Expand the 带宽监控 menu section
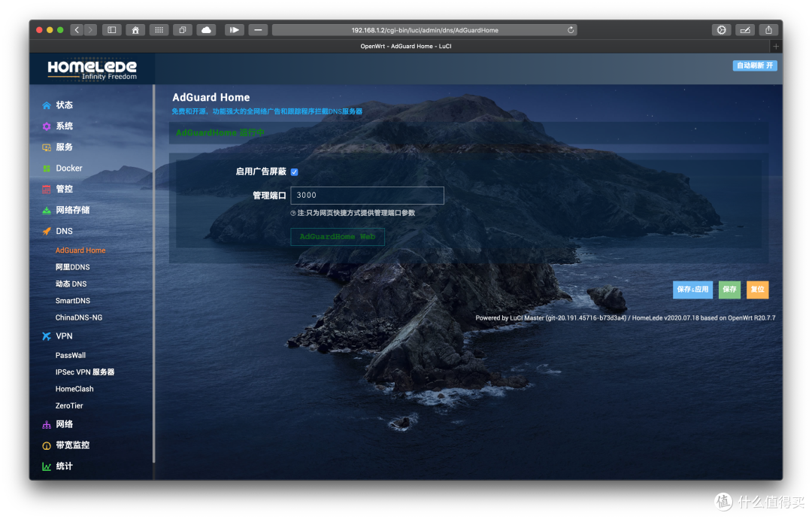812x519 pixels. point(72,445)
